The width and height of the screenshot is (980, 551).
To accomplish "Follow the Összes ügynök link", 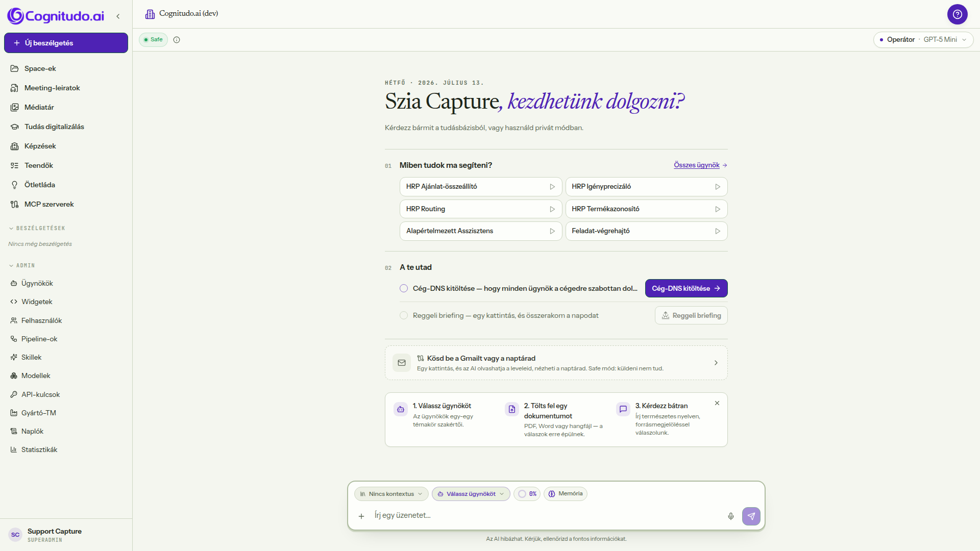I will (700, 165).
